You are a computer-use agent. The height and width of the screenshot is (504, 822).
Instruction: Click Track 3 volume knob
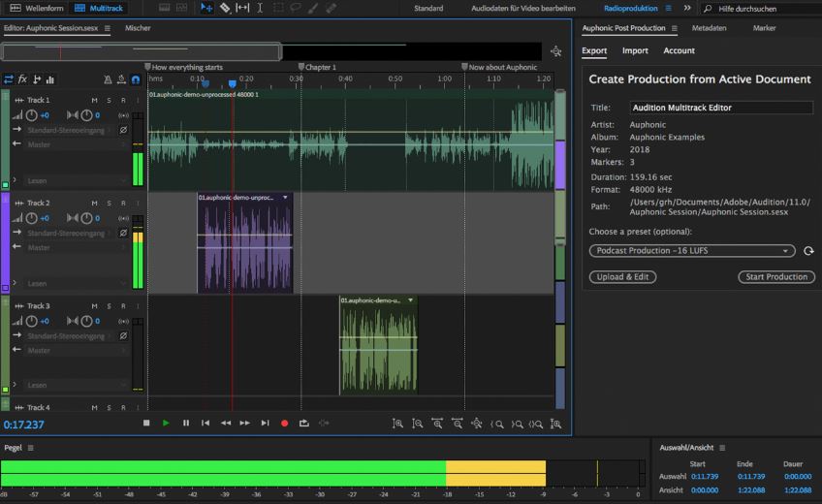(31, 321)
